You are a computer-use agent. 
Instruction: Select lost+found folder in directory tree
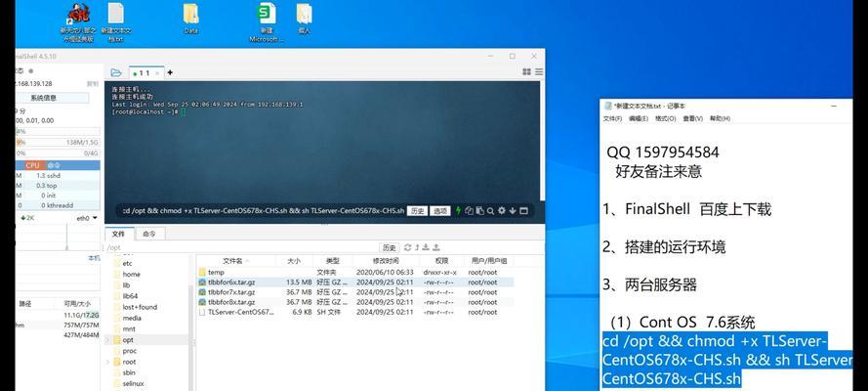point(140,307)
